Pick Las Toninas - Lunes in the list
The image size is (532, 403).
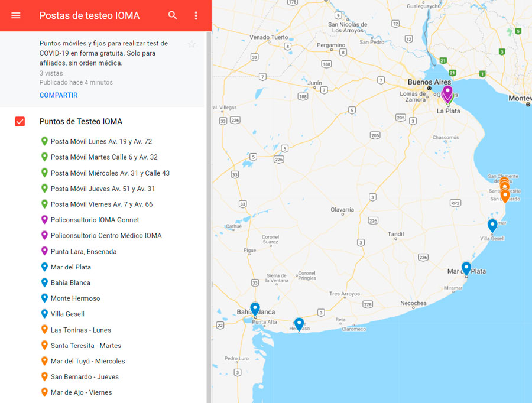tap(81, 330)
